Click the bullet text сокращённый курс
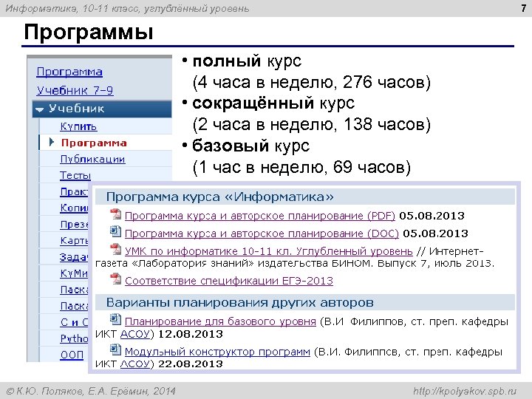 [273, 103]
